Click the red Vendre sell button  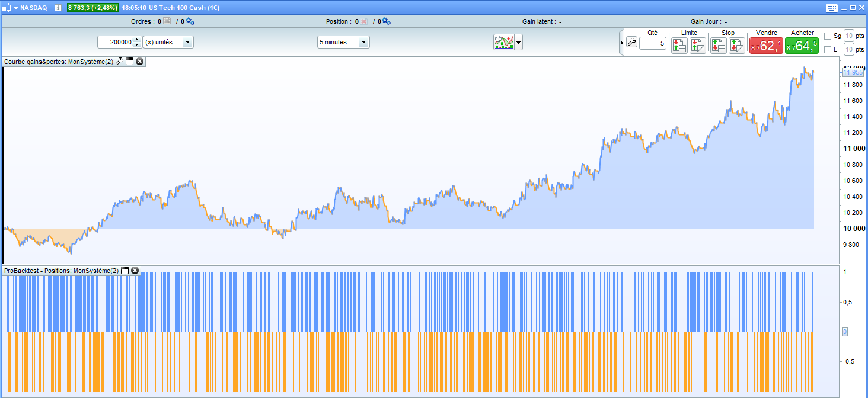766,46
